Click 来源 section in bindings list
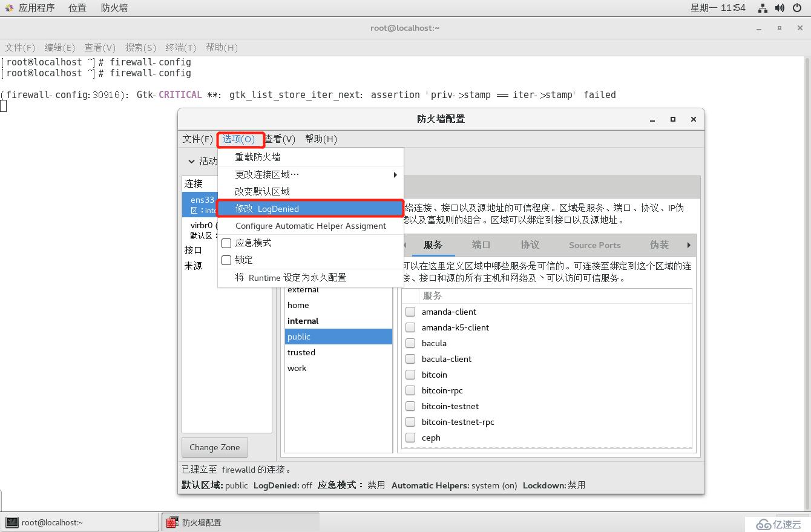The height and width of the screenshot is (532, 811). pyautogui.click(x=194, y=266)
